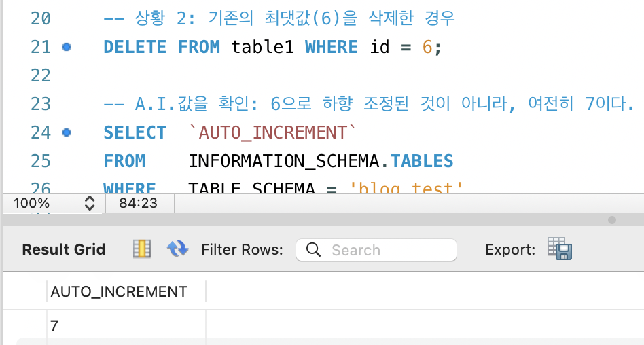Toggle result grid form editor icon
The width and height of the screenshot is (644, 345).
[x=142, y=249]
